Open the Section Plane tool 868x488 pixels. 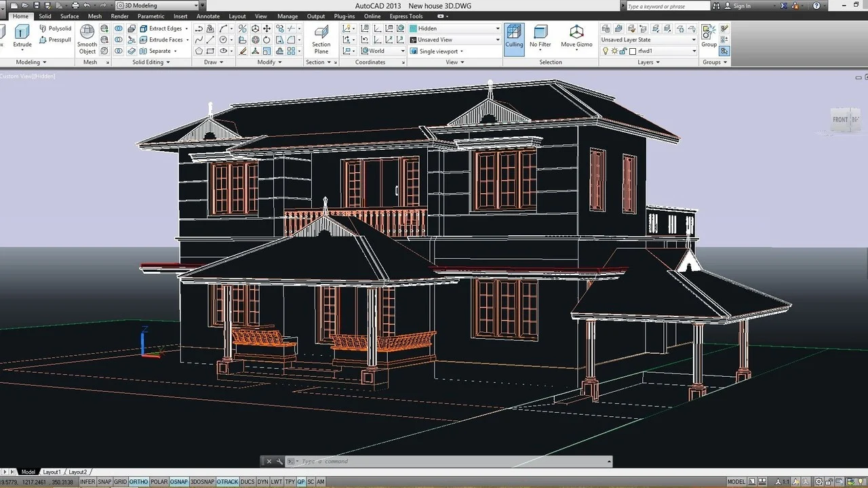click(x=321, y=39)
